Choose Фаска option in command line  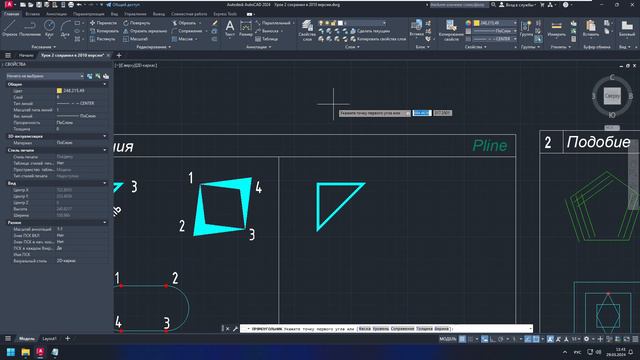pyautogui.click(x=364, y=329)
